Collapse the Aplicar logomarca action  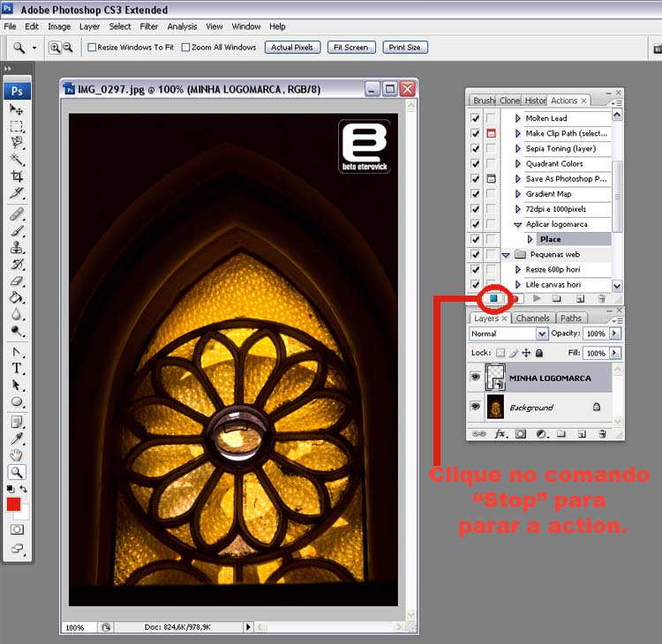[x=518, y=224]
